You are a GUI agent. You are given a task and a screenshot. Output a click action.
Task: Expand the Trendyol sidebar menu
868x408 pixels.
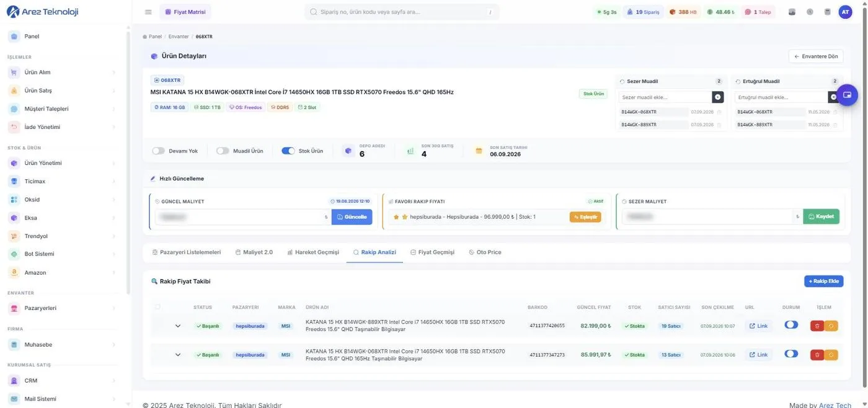click(62, 236)
